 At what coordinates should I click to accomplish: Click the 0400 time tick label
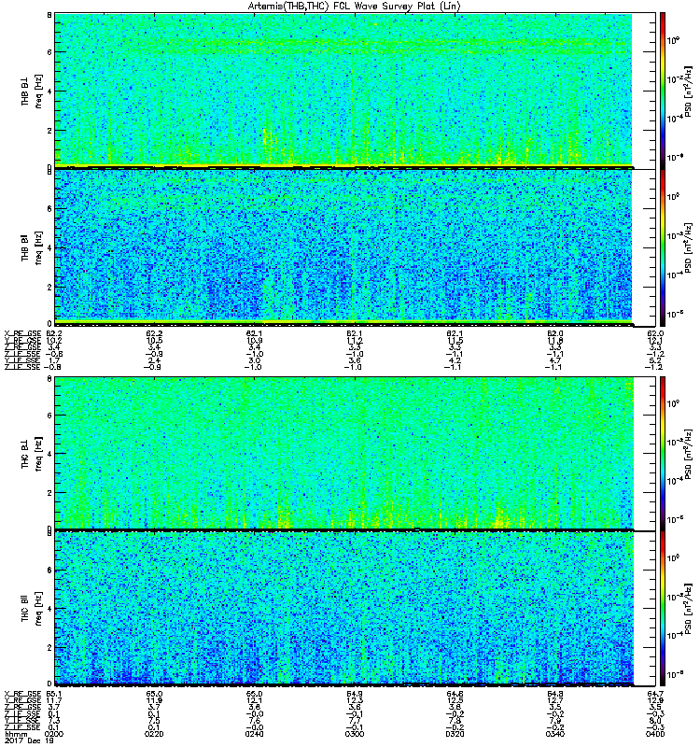click(655, 734)
